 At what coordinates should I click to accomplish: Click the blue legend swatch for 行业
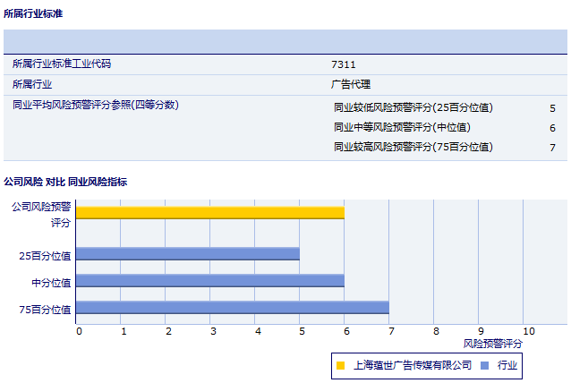tap(484, 365)
